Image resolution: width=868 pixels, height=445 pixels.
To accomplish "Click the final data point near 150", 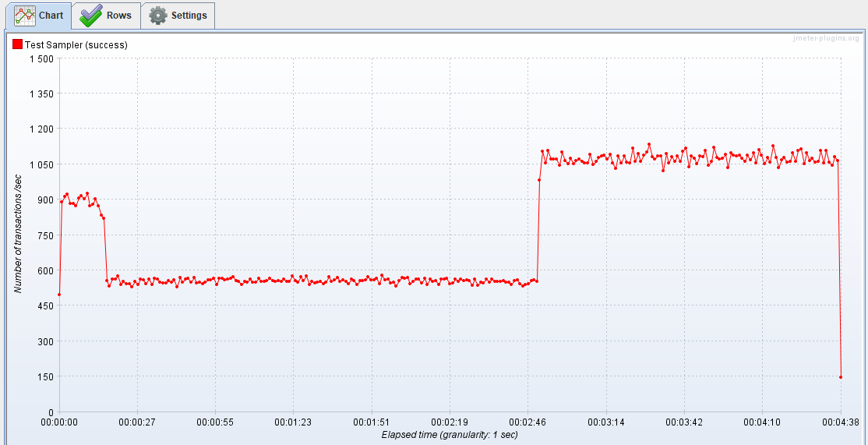I will tap(841, 377).
